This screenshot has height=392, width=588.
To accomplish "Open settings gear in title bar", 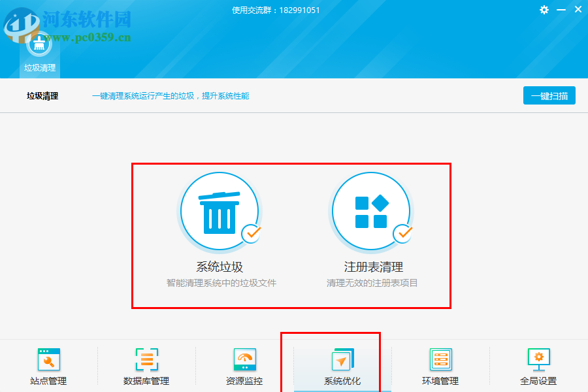I will coord(544,10).
